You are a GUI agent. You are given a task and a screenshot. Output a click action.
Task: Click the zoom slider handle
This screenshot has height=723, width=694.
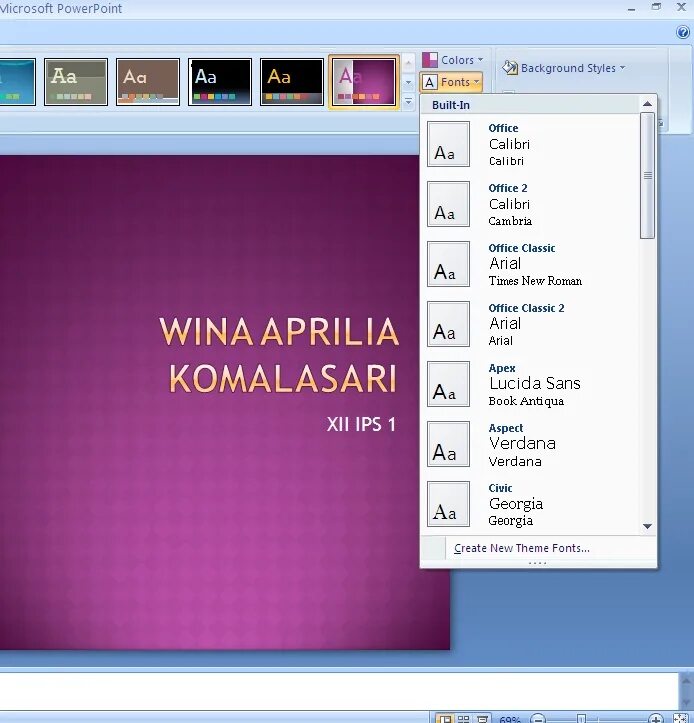(x=581, y=719)
